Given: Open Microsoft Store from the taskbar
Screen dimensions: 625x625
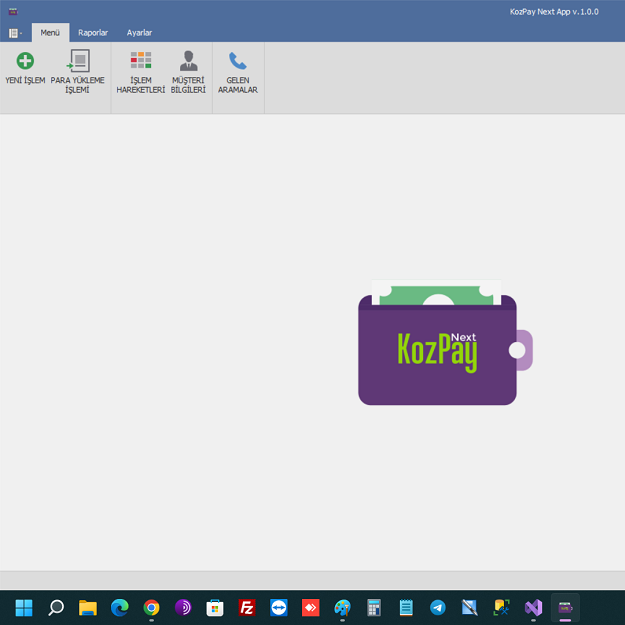Looking at the screenshot, I should click(x=215, y=607).
